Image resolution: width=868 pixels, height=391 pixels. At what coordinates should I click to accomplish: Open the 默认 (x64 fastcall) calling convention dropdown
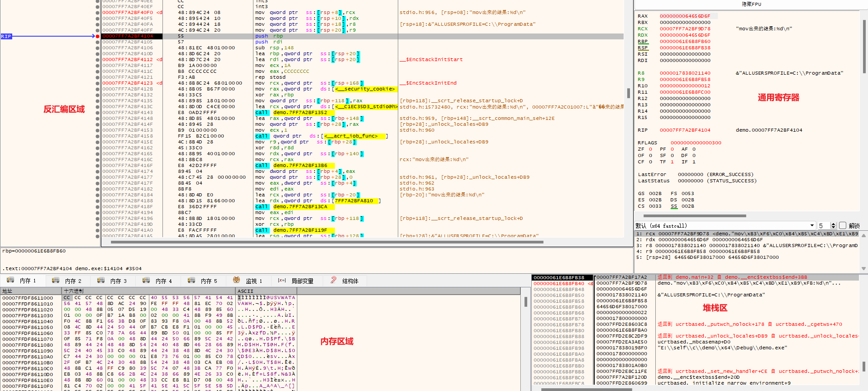coord(725,225)
